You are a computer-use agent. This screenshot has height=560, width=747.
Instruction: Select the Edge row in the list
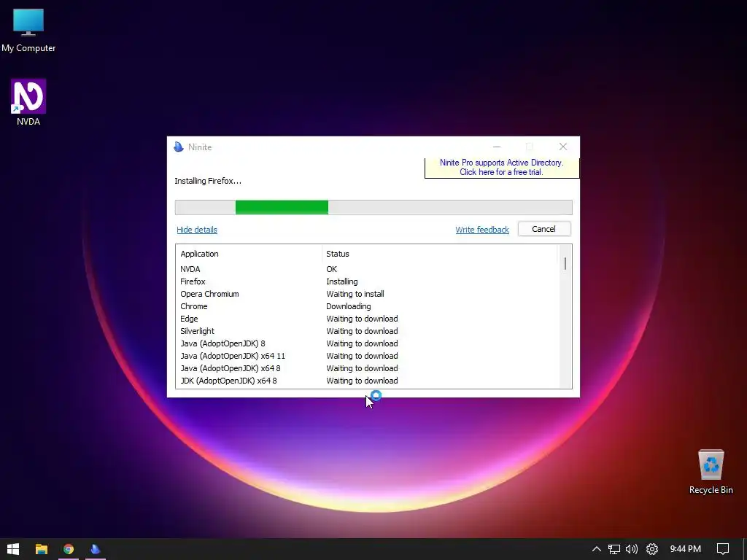367,319
